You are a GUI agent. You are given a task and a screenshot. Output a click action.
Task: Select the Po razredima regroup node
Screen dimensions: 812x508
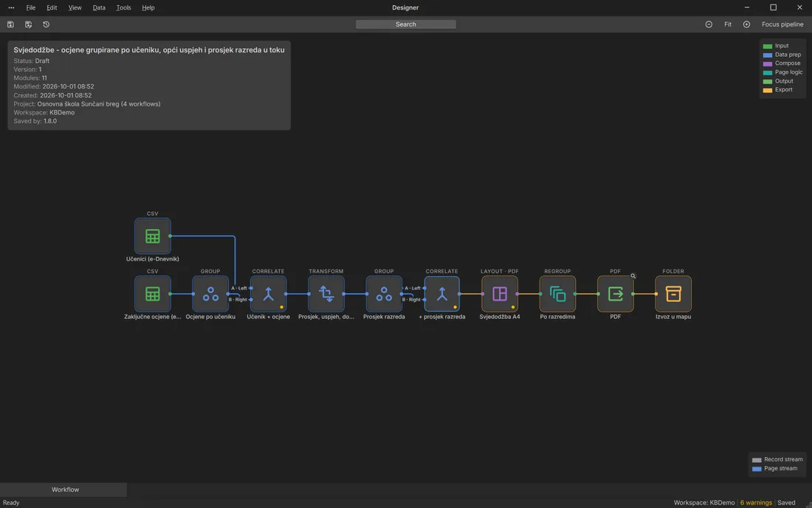[557, 294]
